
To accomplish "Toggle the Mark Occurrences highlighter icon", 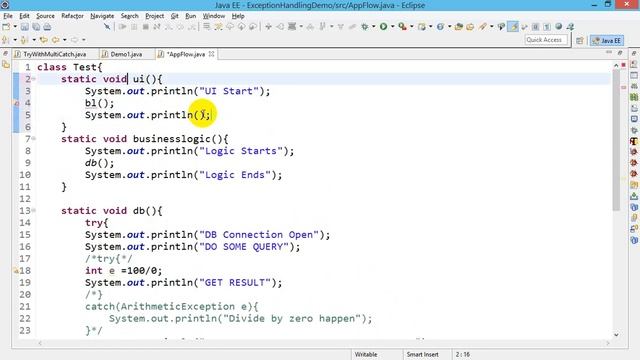I will (x=513, y=27).
